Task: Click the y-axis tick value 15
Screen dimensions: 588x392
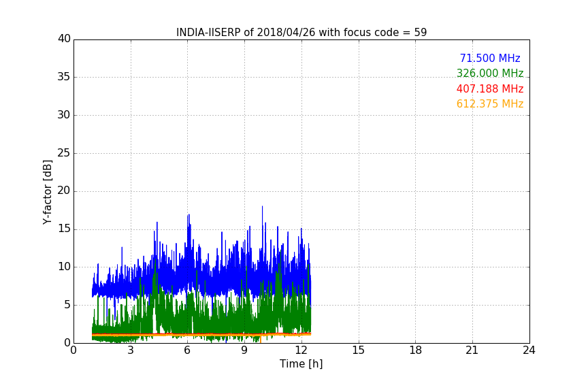Action: pyautogui.click(x=64, y=229)
